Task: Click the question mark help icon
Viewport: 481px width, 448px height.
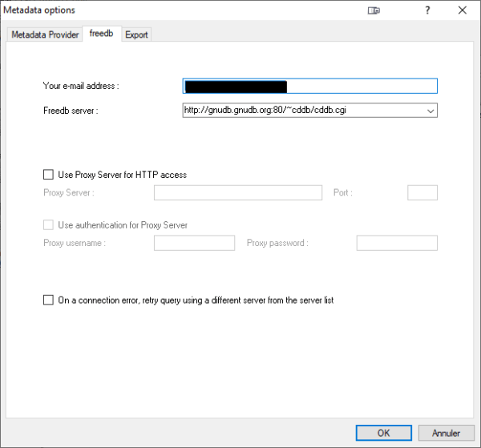Action: pos(427,10)
